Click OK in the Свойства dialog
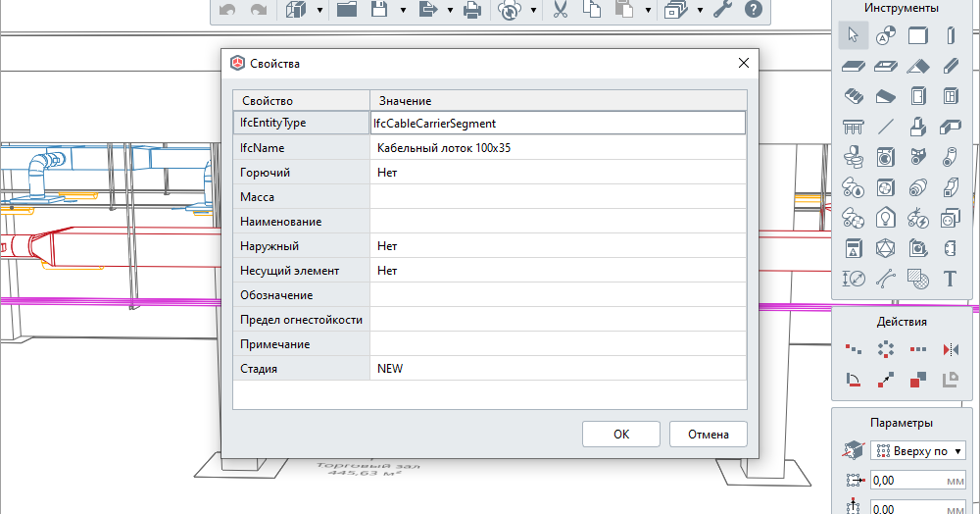Viewport: 980px width, 514px height. (620, 434)
